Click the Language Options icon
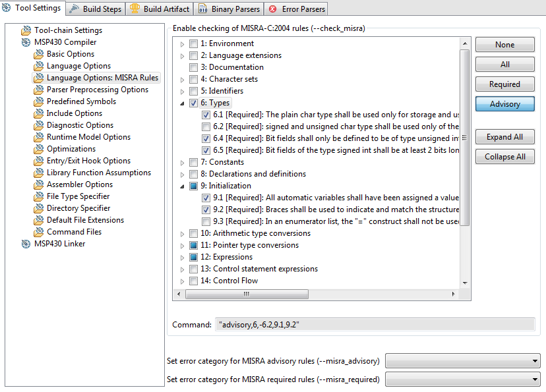Viewport: 546px width, 392px height. pos(39,66)
